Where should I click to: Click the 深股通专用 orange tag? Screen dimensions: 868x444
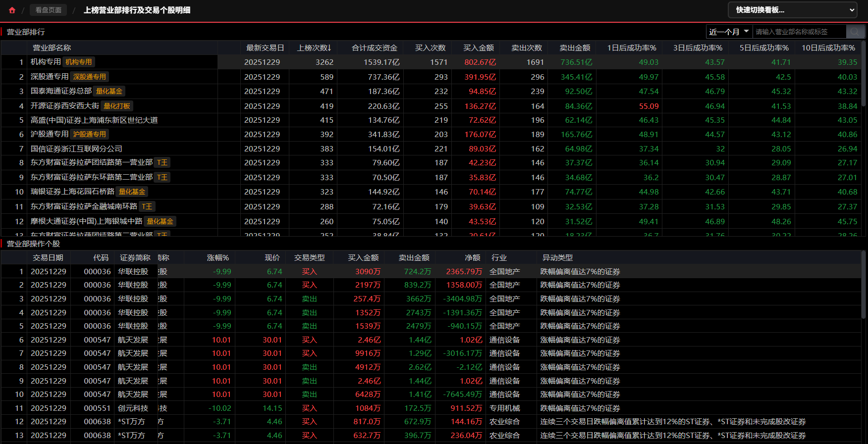[90, 77]
